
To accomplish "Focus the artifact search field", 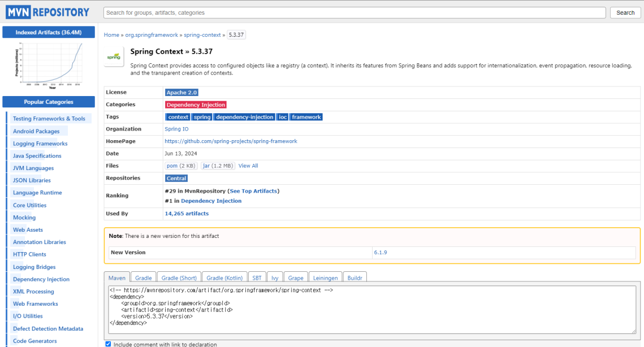I will pos(355,13).
